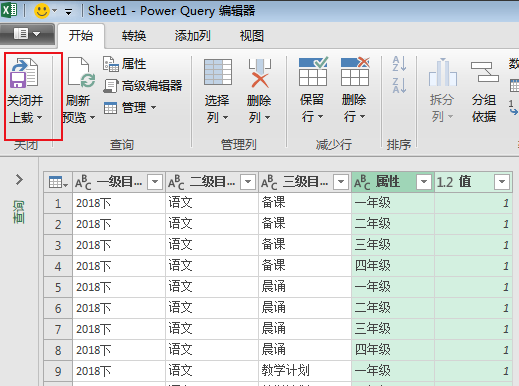This screenshot has height=386, width=519.
Task: Sort ascending with the A-Z icon
Action: coord(399,64)
